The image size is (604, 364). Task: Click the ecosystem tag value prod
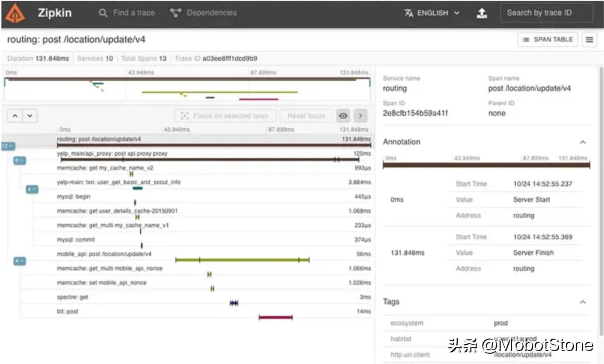tap(501, 323)
